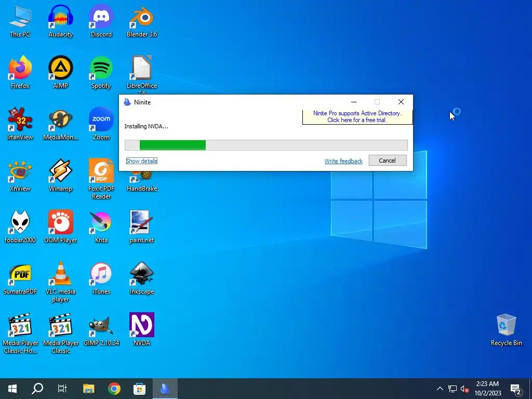Select the Krita desktop shortcut
The image size is (532, 399).
click(x=101, y=227)
